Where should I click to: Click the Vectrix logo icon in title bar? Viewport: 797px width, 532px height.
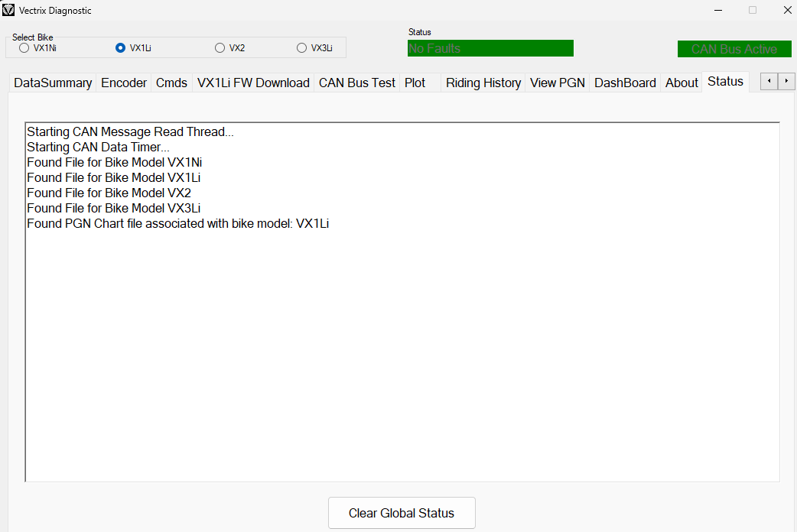point(9,11)
